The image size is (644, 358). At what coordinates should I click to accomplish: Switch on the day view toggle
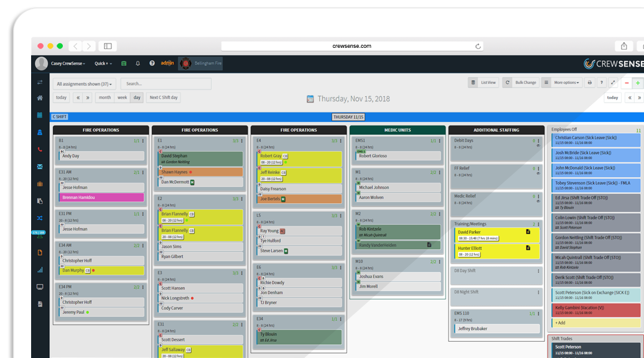pos(136,97)
